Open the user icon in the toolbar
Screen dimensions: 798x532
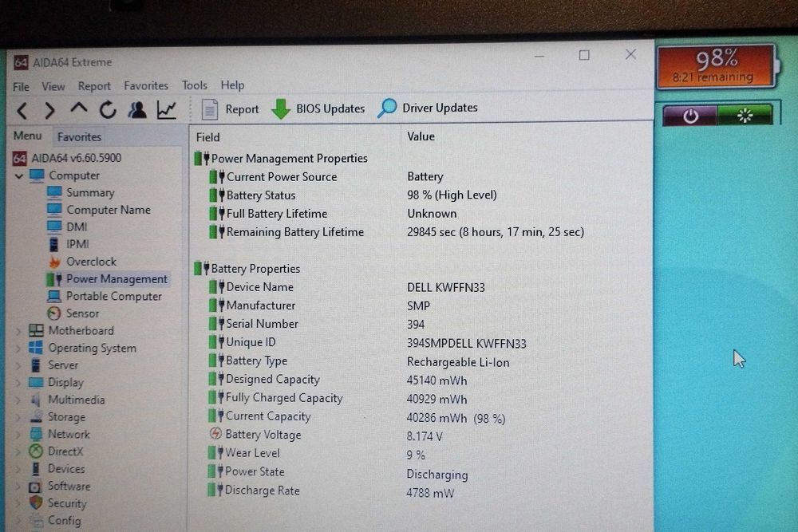click(x=137, y=109)
